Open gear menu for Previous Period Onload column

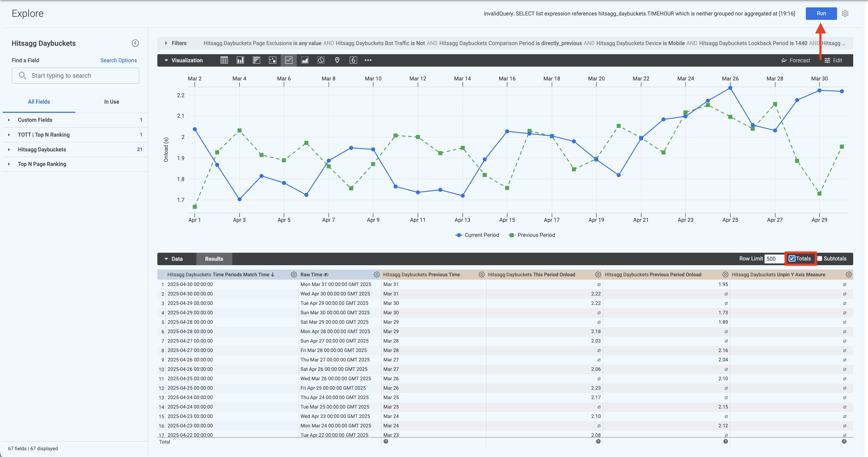[725, 275]
